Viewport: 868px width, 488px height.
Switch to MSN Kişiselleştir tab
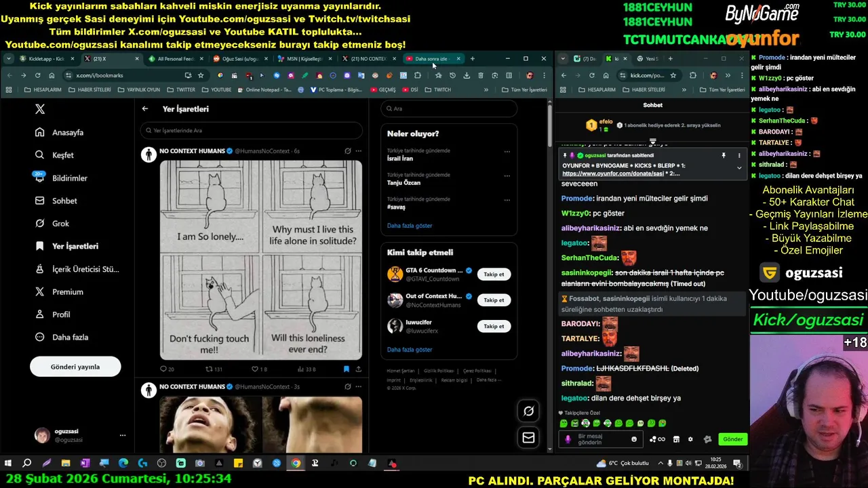(x=303, y=59)
